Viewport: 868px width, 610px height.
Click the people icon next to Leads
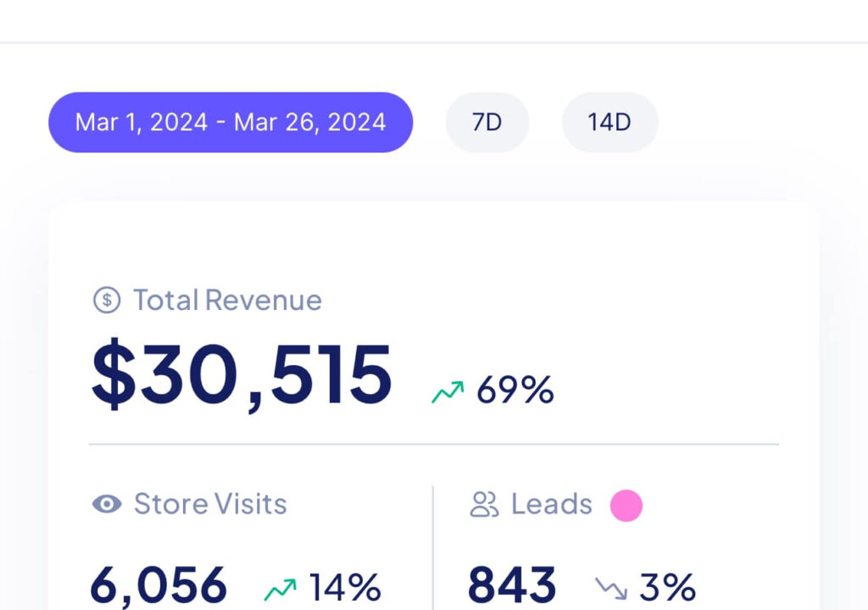coord(484,504)
